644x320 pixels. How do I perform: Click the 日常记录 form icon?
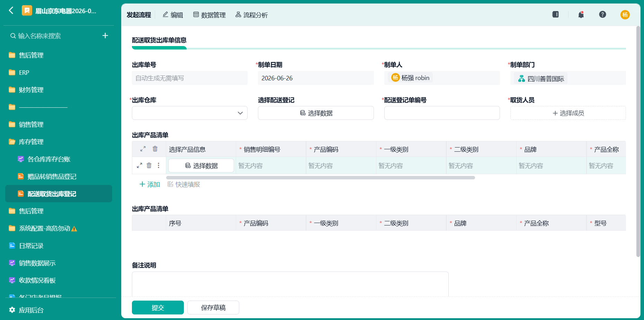[x=12, y=246]
